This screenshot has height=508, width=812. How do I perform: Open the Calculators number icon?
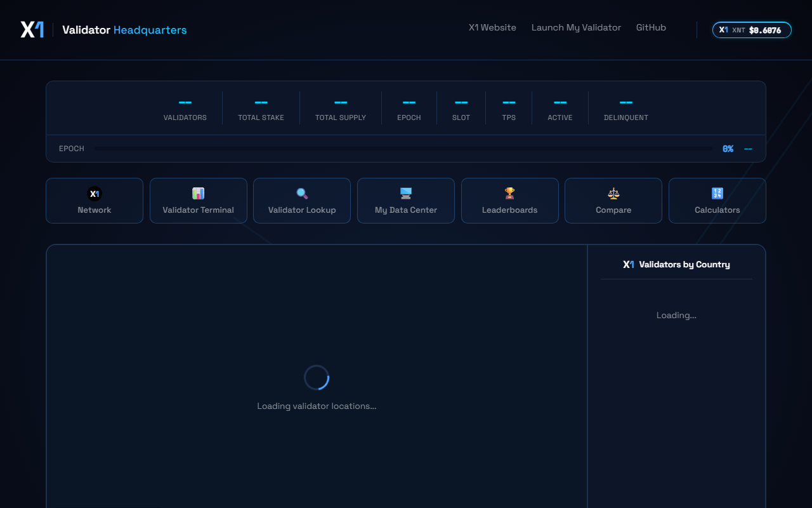(717, 194)
